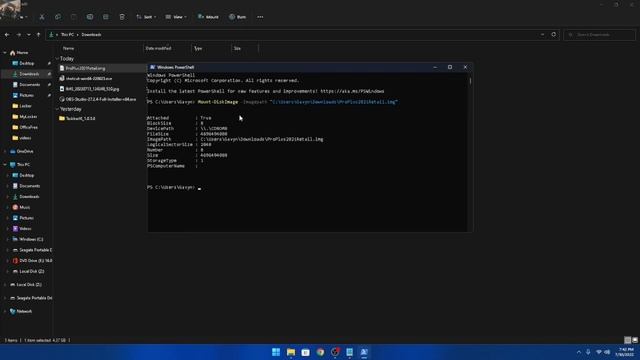
Task: Open Videos under This PC
Action: click(x=25, y=229)
